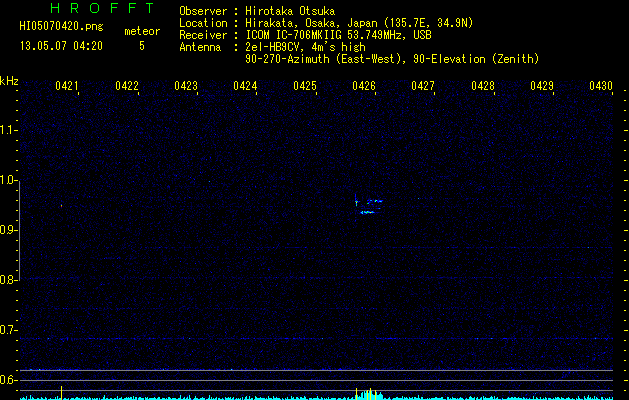This screenshot has width=629, height=400.
Task: Click the 0425 time marker
Action: [x=305, y=86]
